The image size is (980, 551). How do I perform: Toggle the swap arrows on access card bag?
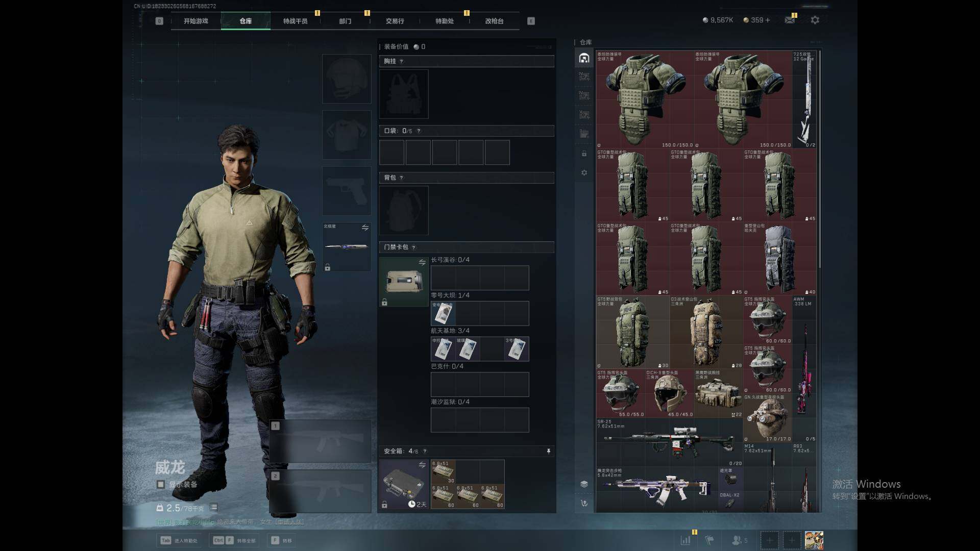[x=422, y=262]
